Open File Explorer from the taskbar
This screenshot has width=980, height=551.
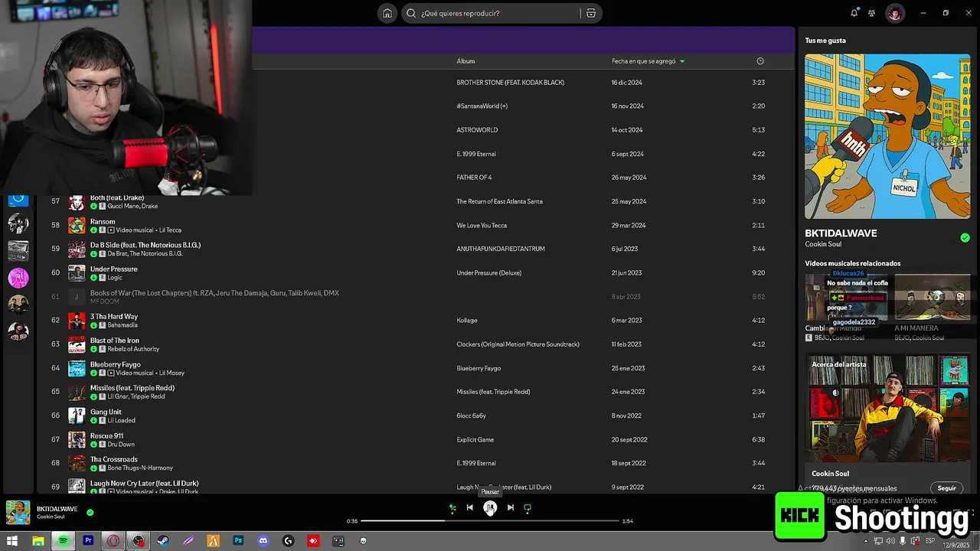pyautogui.click(x=38, y=541)
